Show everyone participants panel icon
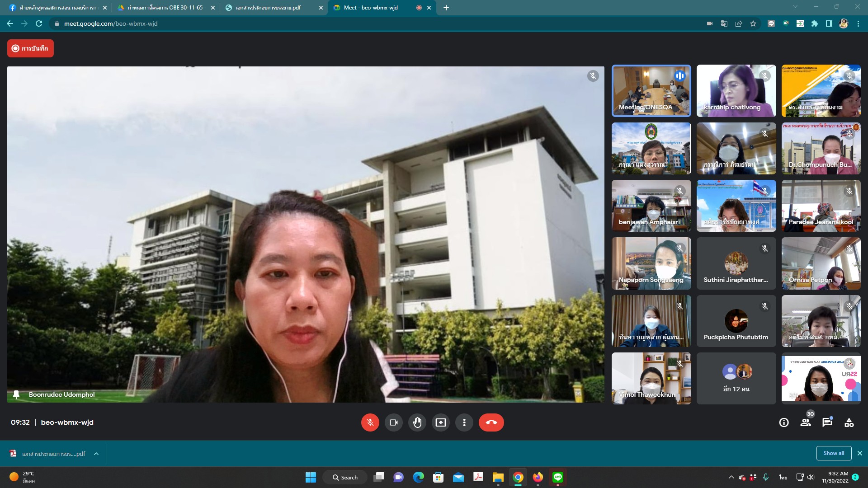Screen dimensions: 868x488 tap(806, 422)
